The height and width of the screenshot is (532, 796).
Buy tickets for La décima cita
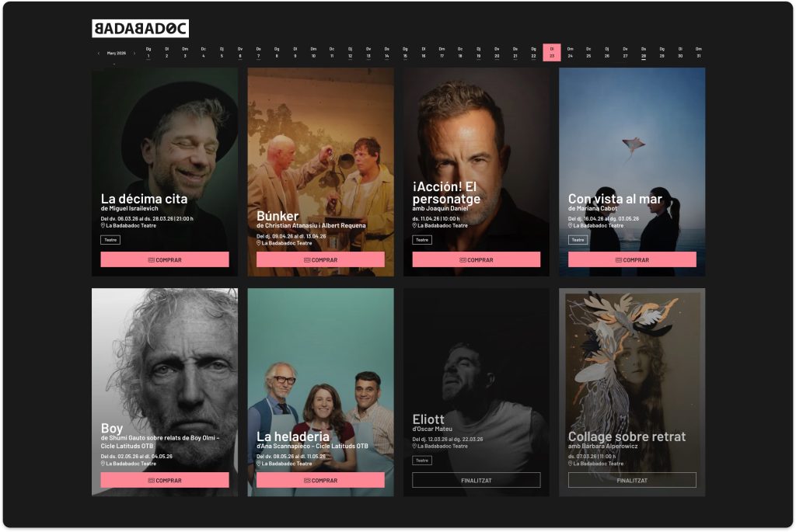(165, 259)
